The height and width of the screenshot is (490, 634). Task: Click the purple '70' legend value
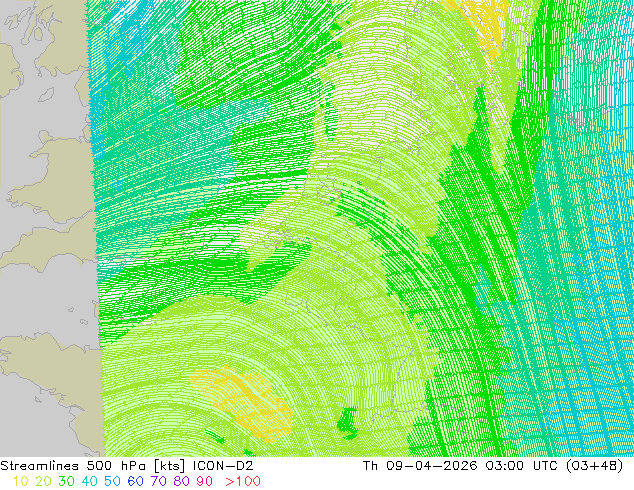click(158, 482)
